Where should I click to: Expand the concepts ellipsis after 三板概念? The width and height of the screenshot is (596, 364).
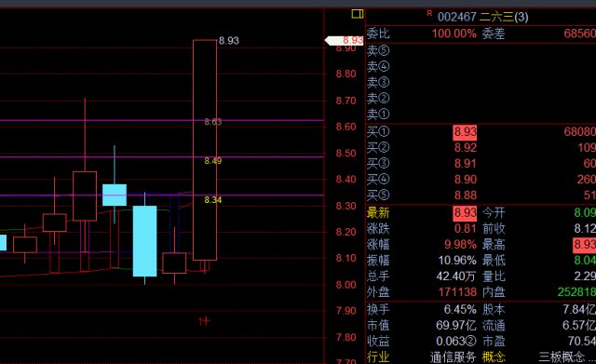591,358
